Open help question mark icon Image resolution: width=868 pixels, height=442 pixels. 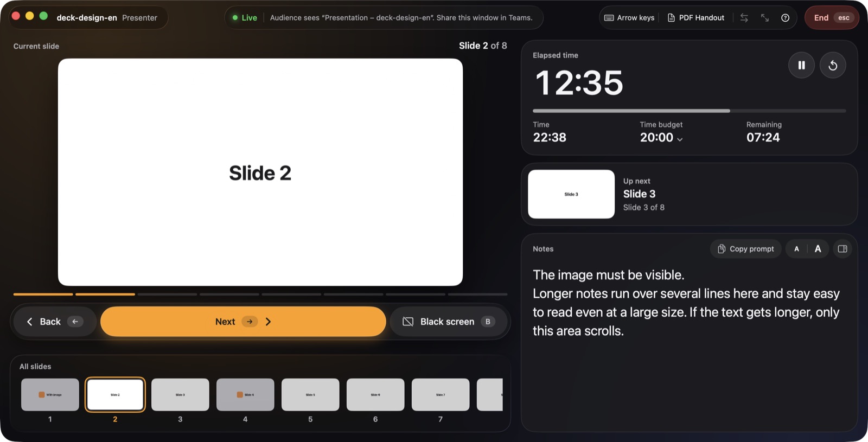point(785,18)
